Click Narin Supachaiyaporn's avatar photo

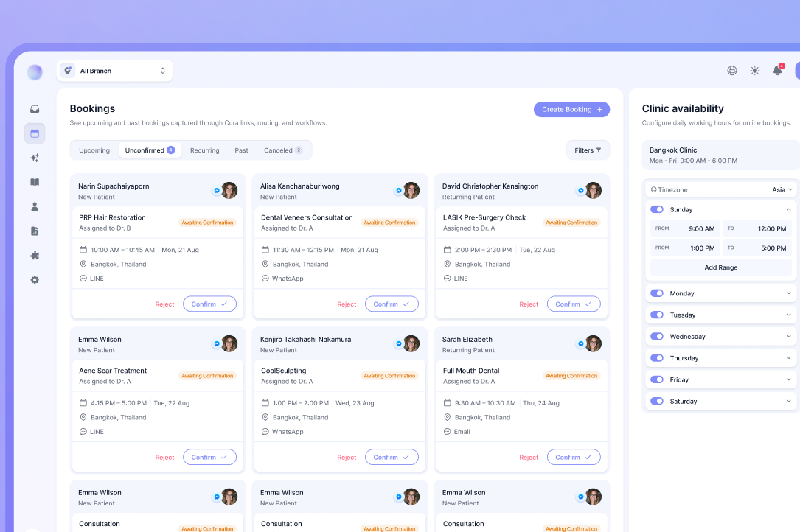point(229,190)
